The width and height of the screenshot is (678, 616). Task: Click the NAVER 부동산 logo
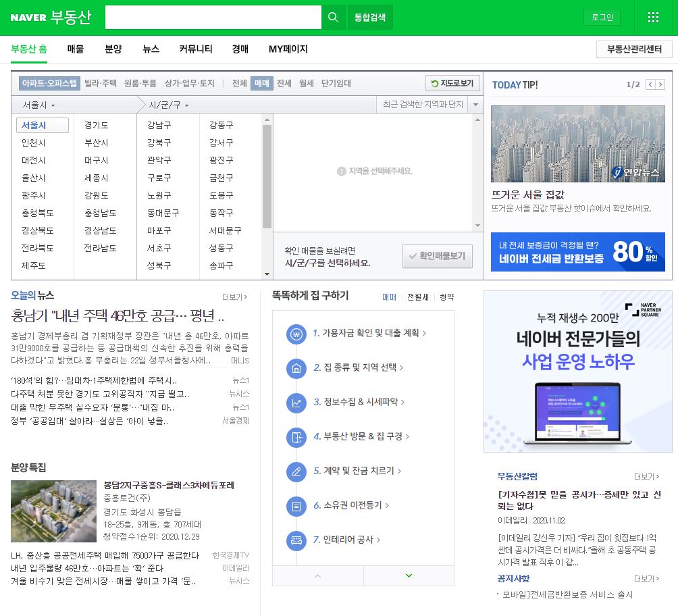pos(51,18)
